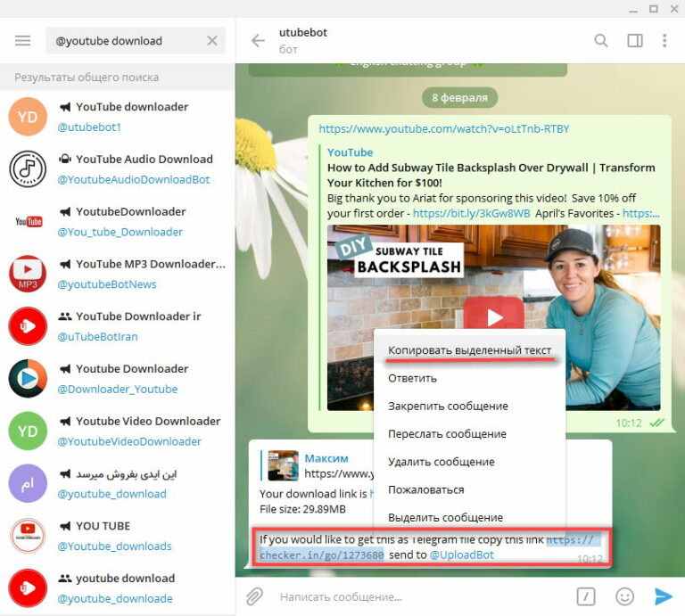Choose 'Ответить' in context menu
The image size is (685, 616).
click(x=470, y=378)
